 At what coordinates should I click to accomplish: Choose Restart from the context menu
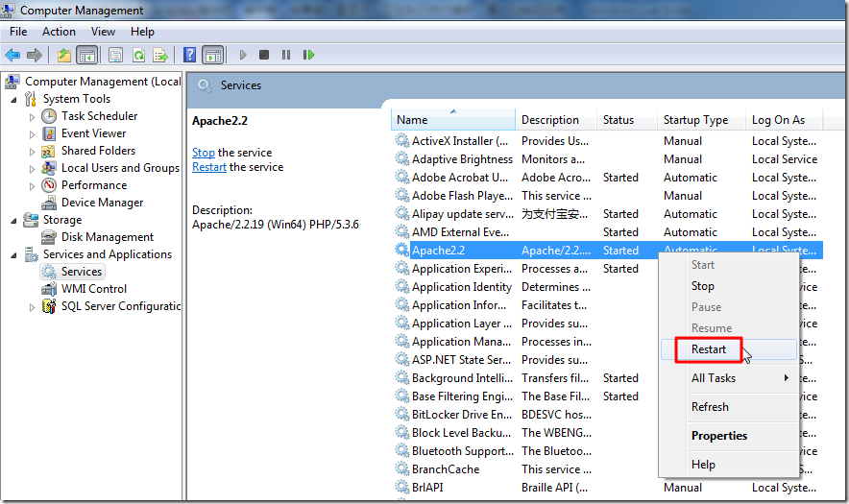(728, 349)
